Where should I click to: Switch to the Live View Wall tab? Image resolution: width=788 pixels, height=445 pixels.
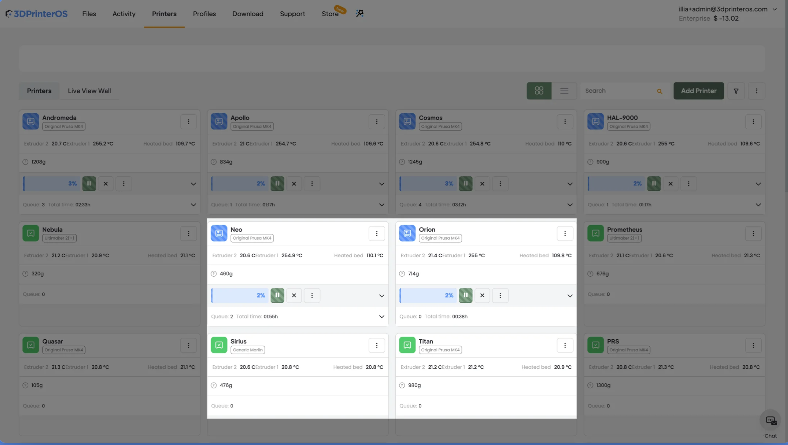[x=89, y=91]
